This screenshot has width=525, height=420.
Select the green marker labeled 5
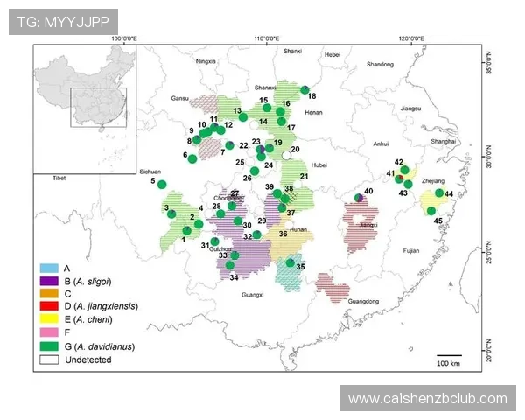(x=162, y=185)
